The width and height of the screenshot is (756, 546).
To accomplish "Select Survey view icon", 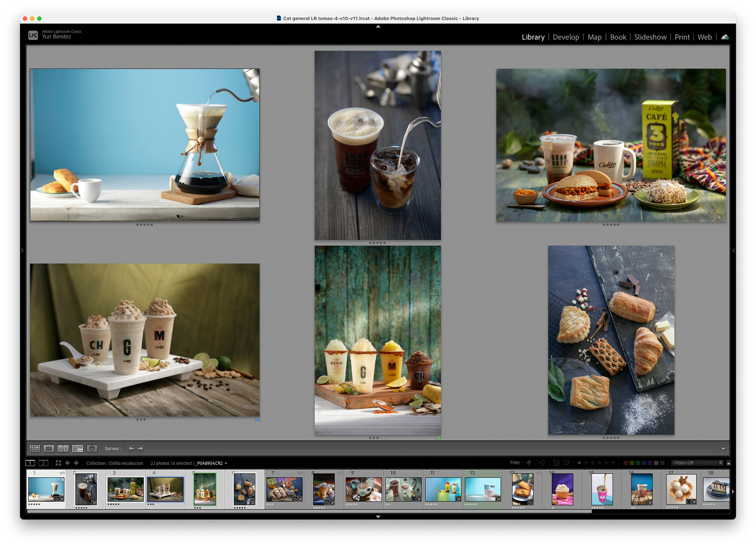I will (78, 448).
